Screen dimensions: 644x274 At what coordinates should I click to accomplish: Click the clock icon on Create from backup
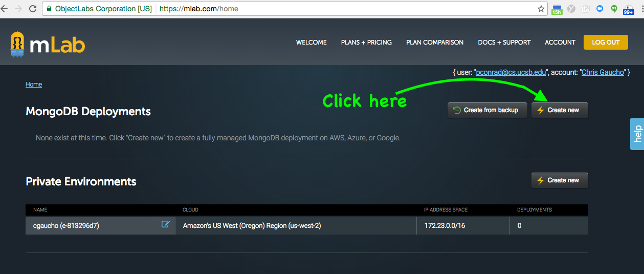tap(457, 110)
